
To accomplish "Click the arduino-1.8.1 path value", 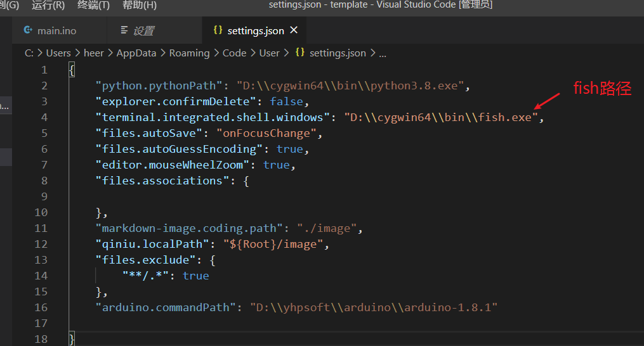I will click(374, 307).
